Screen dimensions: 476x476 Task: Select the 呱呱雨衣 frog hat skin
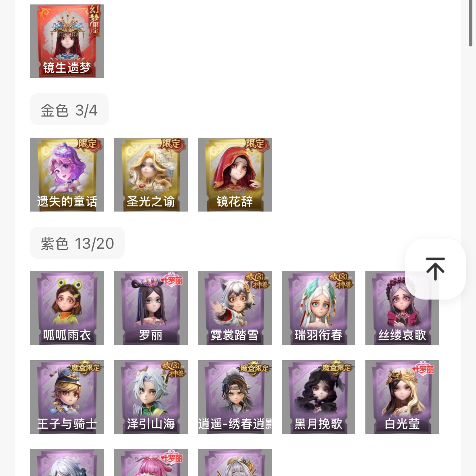[67, 308]
